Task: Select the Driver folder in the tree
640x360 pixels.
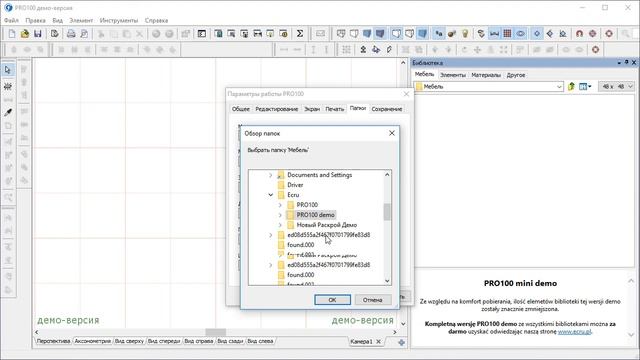Action: tap(295, 185)
